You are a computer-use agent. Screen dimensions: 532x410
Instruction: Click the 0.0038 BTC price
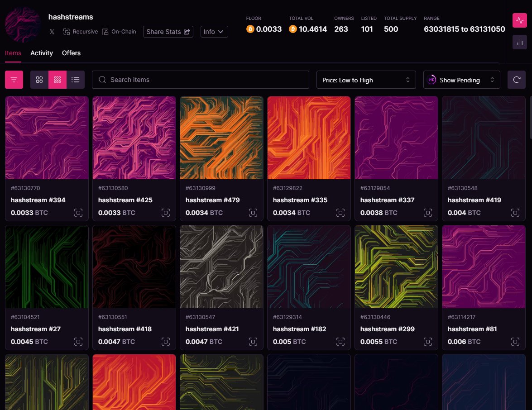click(x=379, y=213)
